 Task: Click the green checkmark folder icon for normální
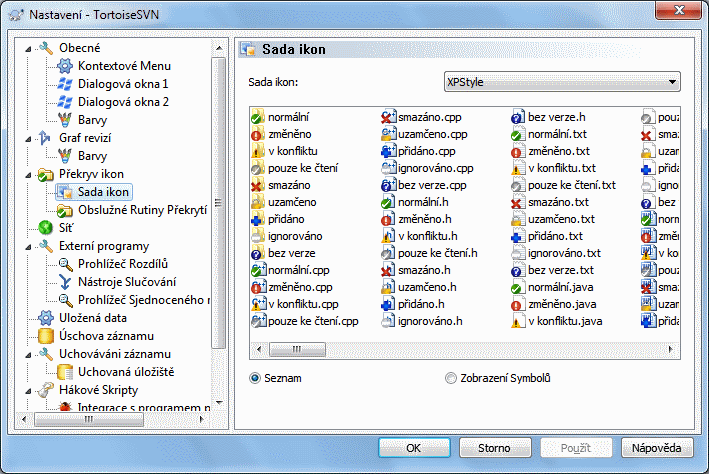[x=257, y=117]
